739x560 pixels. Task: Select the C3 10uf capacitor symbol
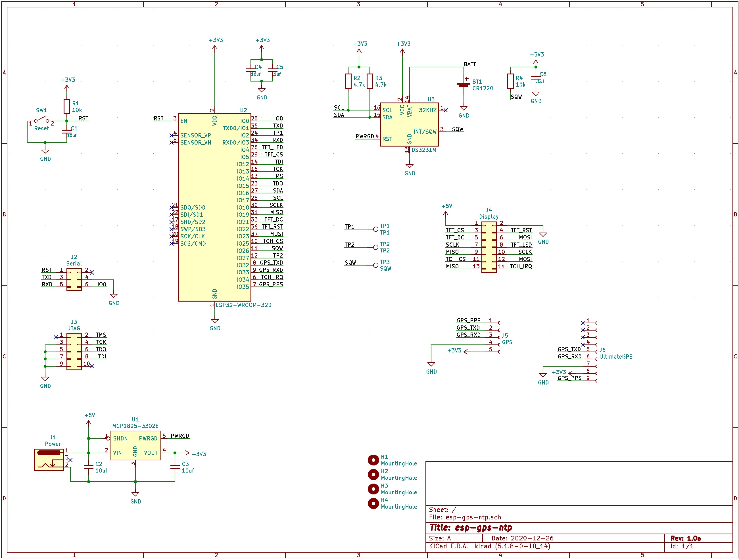pos(175,467)
